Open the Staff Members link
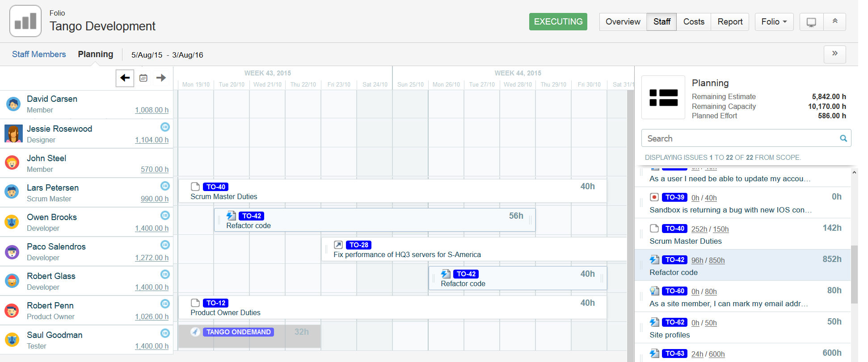This screenshot has height=362, width=868. point(39,54)
